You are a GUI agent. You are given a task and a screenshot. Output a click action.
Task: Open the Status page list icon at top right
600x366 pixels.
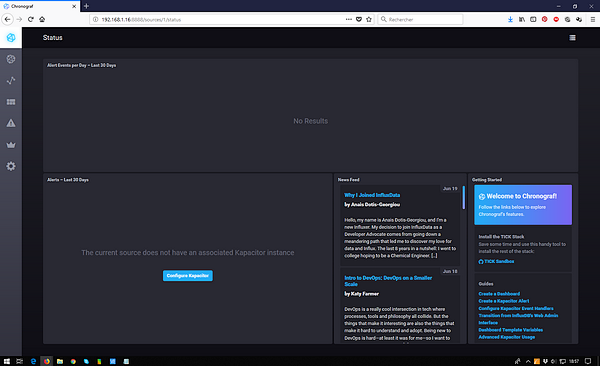click(572, 38)
